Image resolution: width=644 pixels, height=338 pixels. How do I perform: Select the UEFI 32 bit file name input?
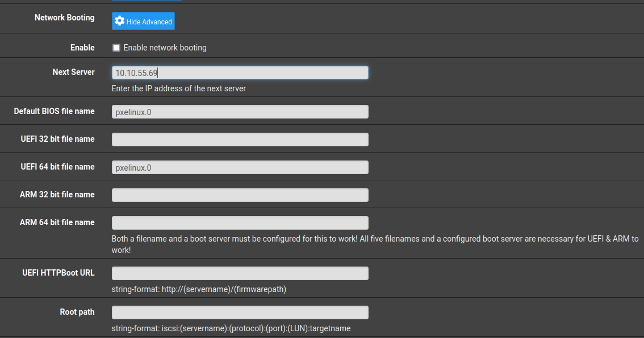click(x=240, y=140)
